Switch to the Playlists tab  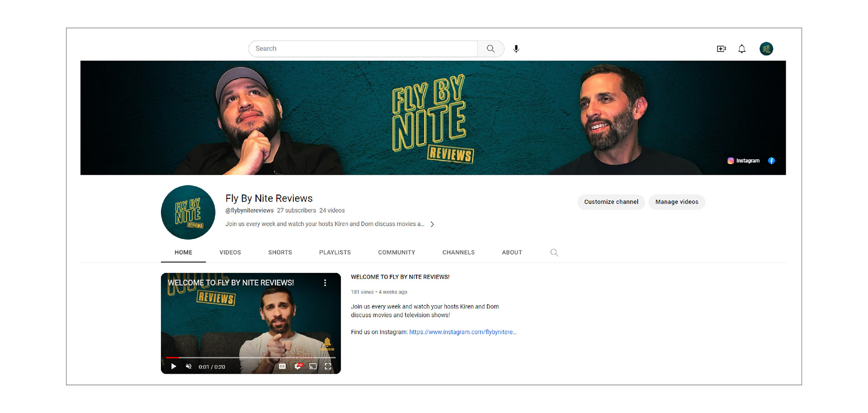(335, 253)
